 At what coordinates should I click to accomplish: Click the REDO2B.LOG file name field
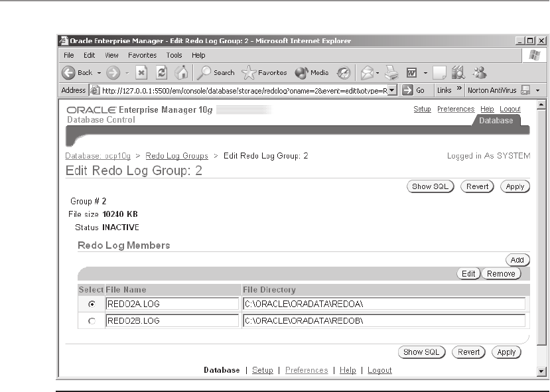coord(172,321)
